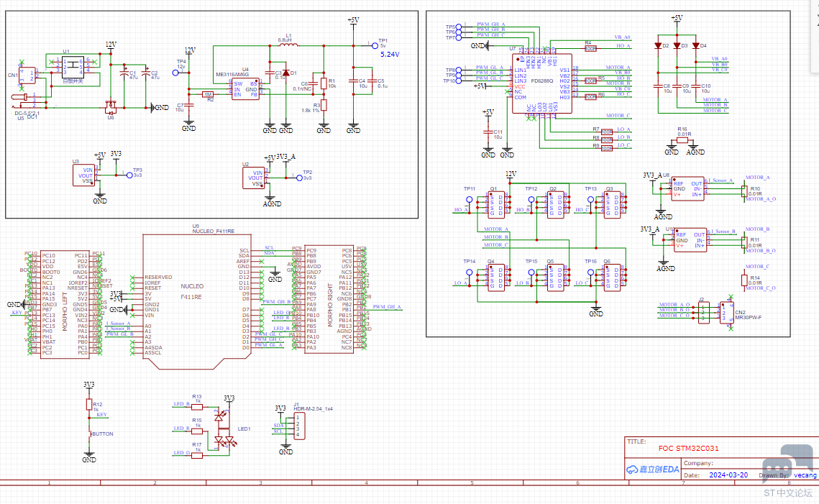The image size is (819, 504).
Task: Select the Q6 MOSFET package
Action: (612, 278)
